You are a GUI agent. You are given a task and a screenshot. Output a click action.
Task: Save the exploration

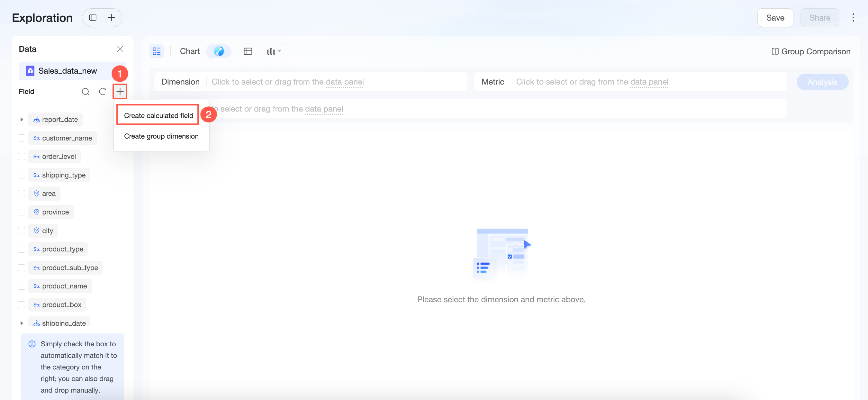point(775,17)
